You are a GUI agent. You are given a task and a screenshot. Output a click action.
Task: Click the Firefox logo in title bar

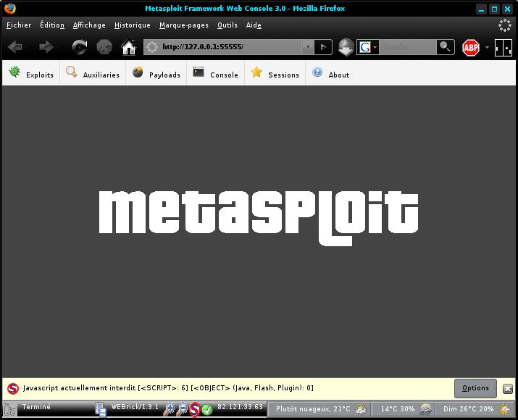9,8
